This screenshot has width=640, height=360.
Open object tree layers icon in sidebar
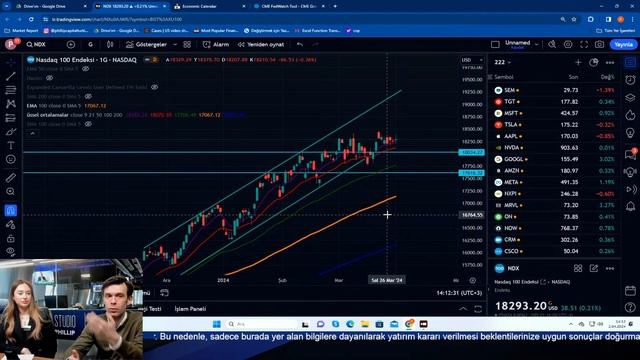pyautogui.click(x=630, y=98)
